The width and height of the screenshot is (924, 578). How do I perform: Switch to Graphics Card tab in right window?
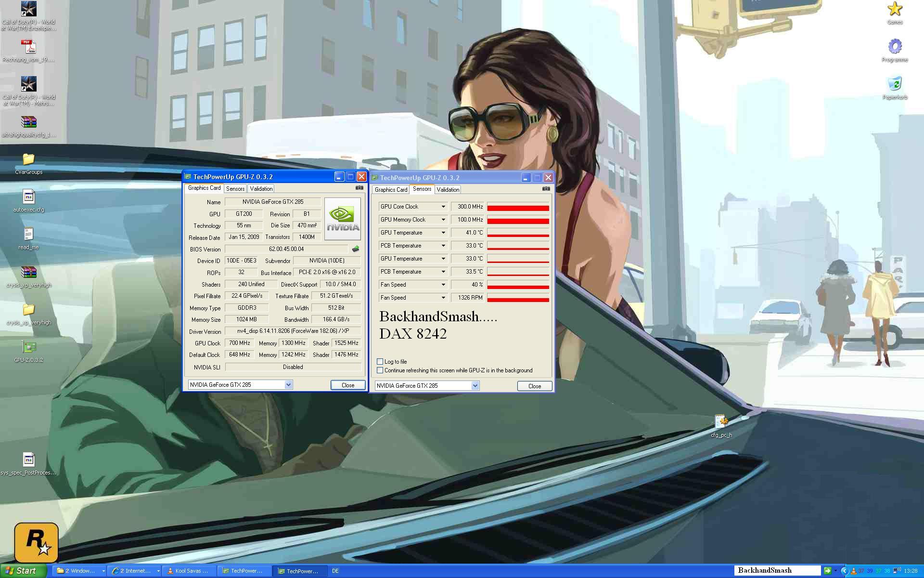pos(391,190)
